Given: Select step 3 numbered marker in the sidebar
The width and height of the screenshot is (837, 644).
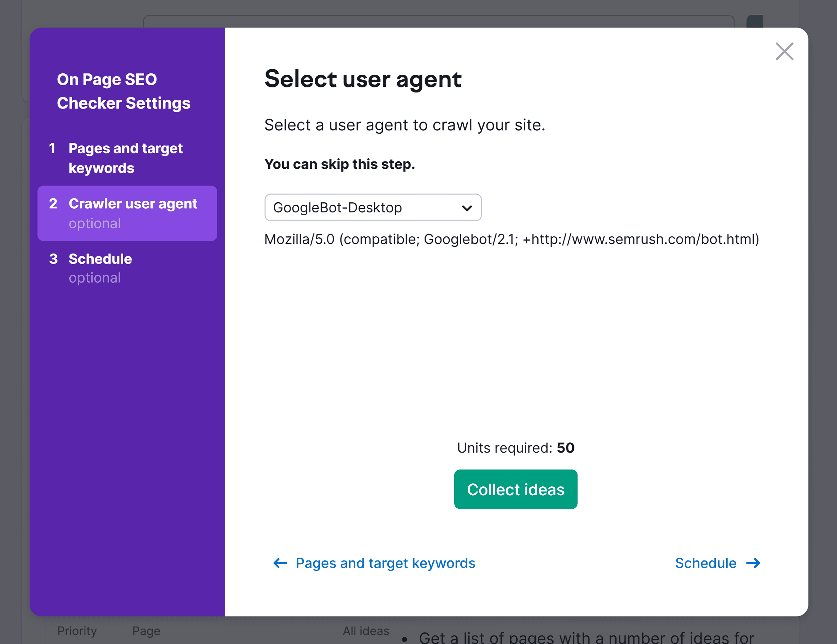Looking at the screenshot, I should (x=53, y=259).
